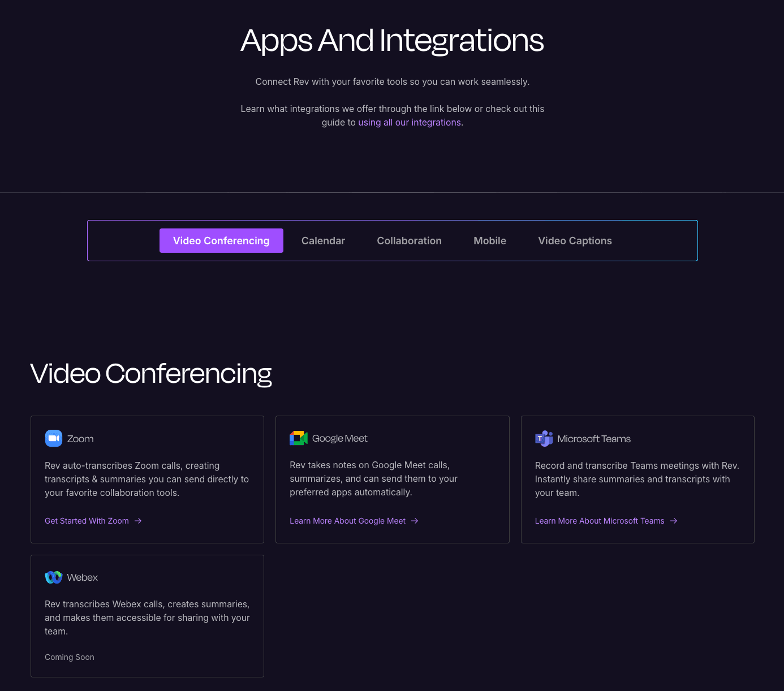Open the Collaboration tab
This screenshot has width=784, height=691.
coord(409,240)
